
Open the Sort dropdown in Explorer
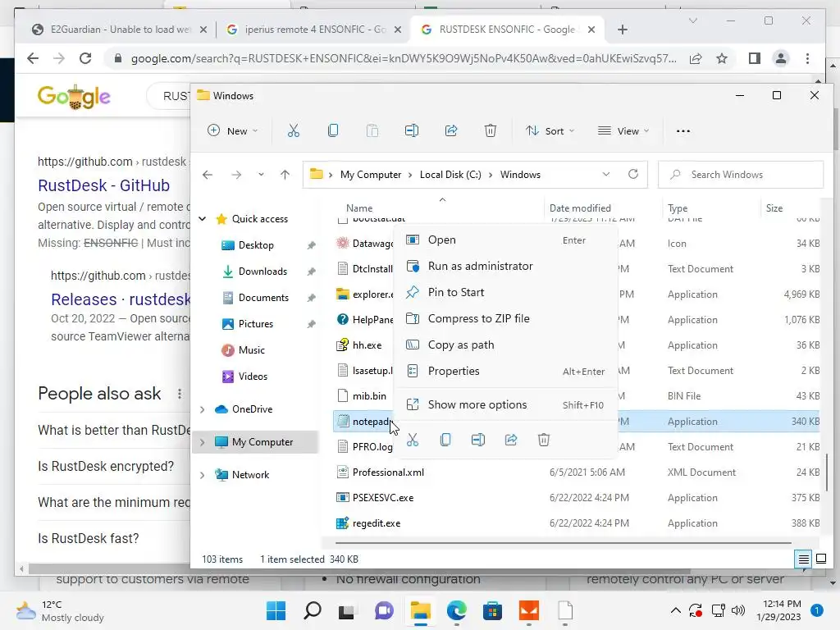(550, 130)
